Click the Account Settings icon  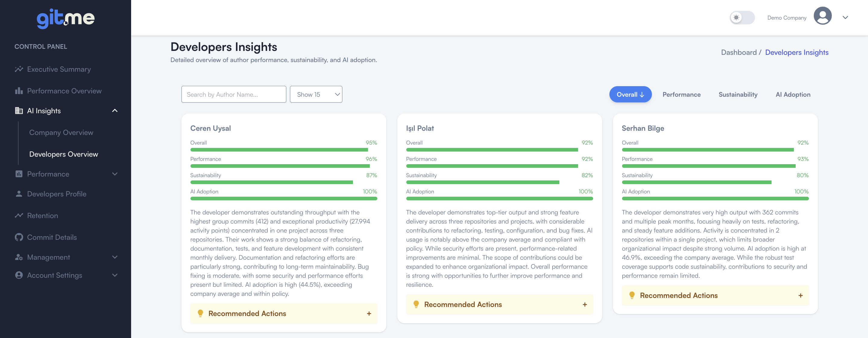19,275
